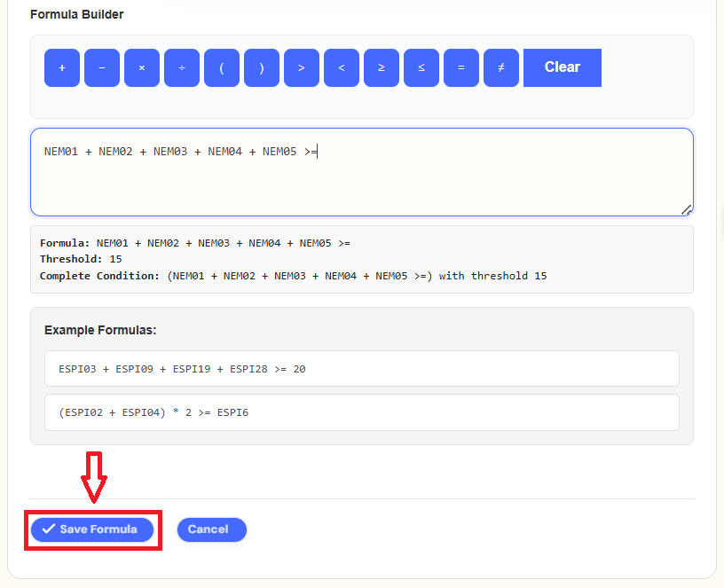This screenshot has width=724, height=588.
Task: Insert the less-than operator
Action: pyautogui.click(x=342, y=67)
